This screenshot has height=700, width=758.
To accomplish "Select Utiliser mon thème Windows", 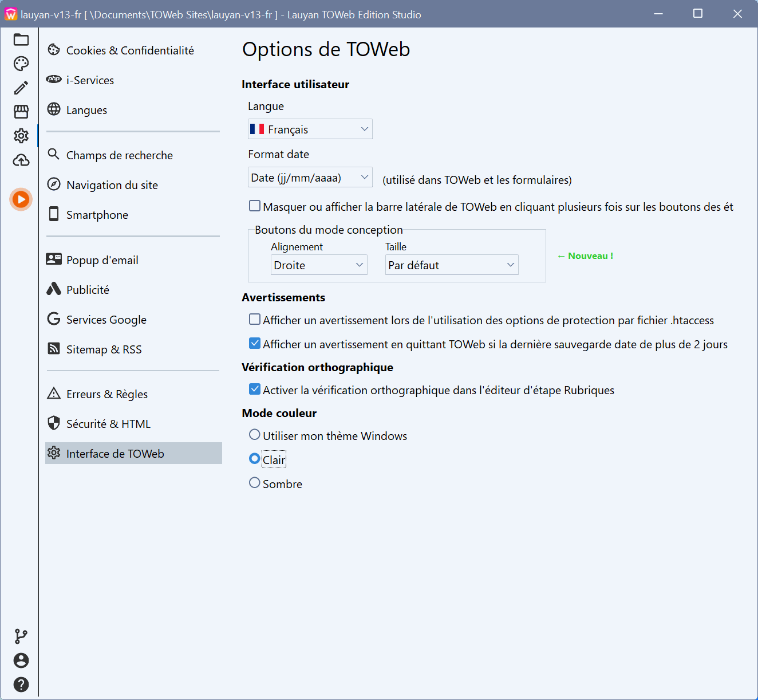I will point(254,434).
